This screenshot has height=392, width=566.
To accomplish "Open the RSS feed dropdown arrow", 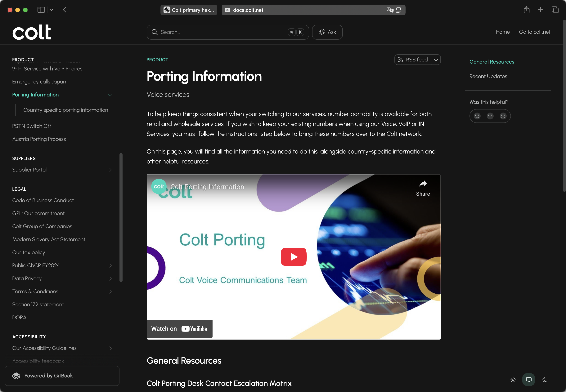I will (x=436, y=60).
